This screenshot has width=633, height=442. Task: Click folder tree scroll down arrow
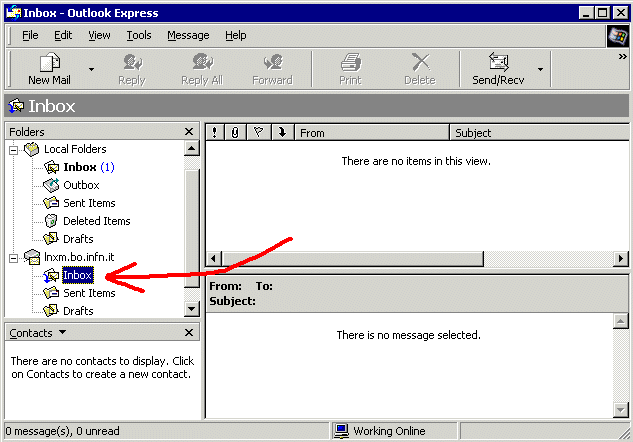point(191,309)
